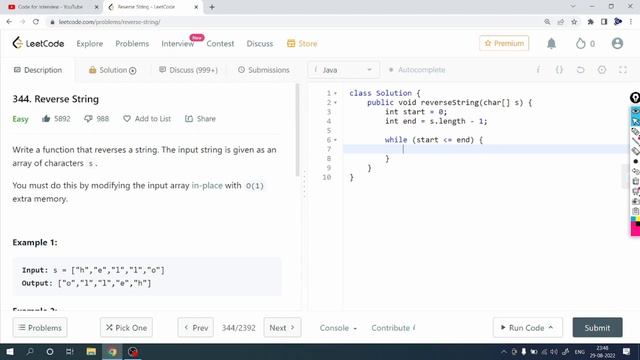Open the Explore menu

coord(90,43)
